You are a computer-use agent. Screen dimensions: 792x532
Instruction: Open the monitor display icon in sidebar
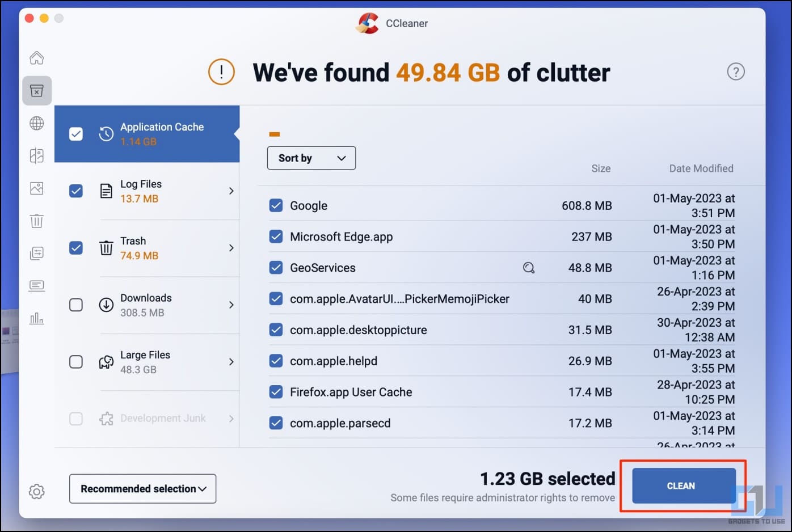point(37,285)
